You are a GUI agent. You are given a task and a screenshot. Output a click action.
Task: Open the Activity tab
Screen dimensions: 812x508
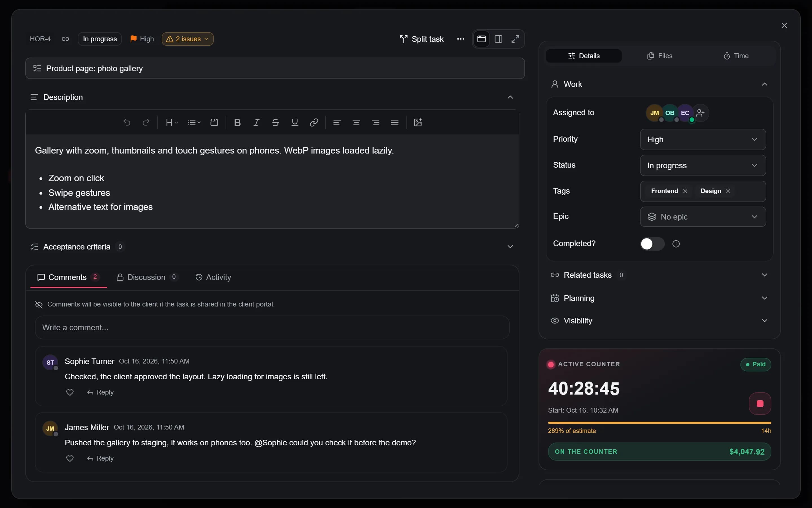coord(213,277)
